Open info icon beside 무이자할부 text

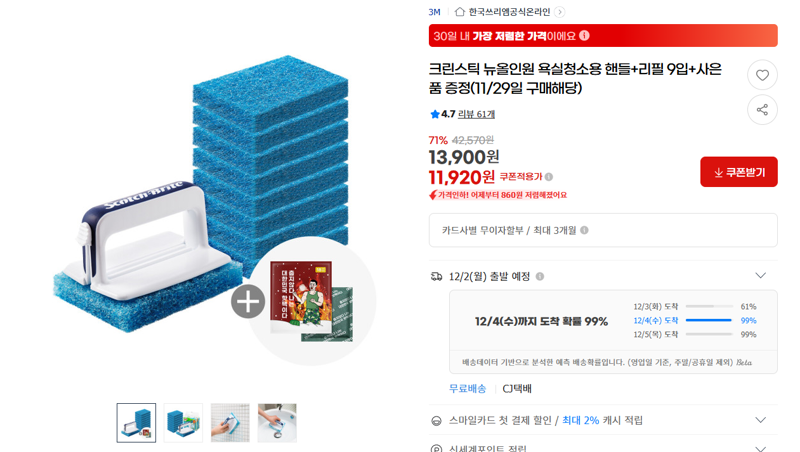(x=585, y=230)
